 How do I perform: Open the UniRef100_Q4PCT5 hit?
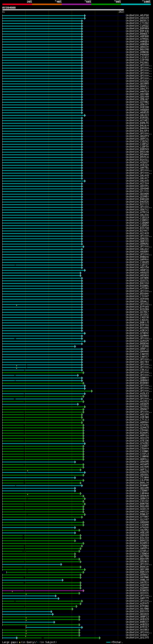[137, 598]
